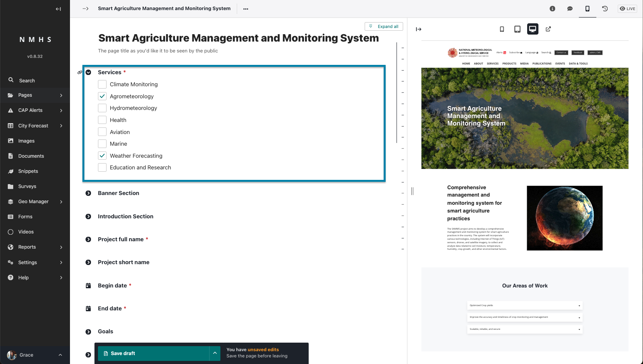Uncheck the Agrometeorology checkbox
This screenshot has height=364, width=643.
(x=102, y=96)
